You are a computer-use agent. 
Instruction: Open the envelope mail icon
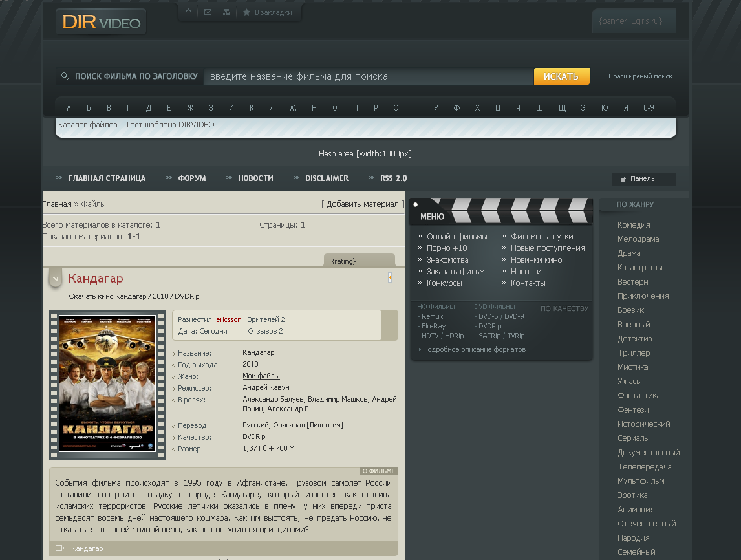tap(208, 12)
